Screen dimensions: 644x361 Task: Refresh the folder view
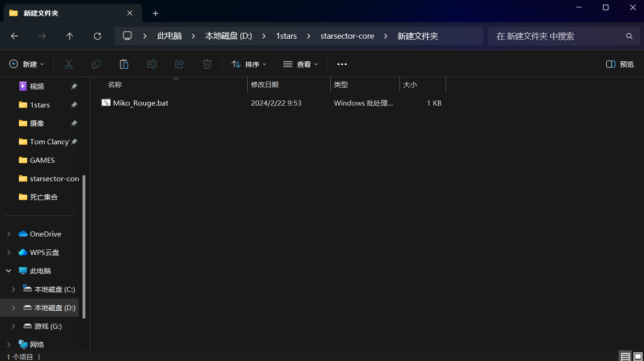(x=97, y=36)
